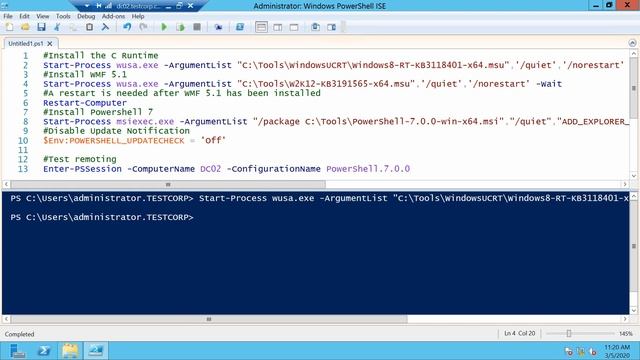The height and width of the screenshot is (360, 640).
Task: Script pane vertical scrollbar down arrow
Action: (633, 176)
